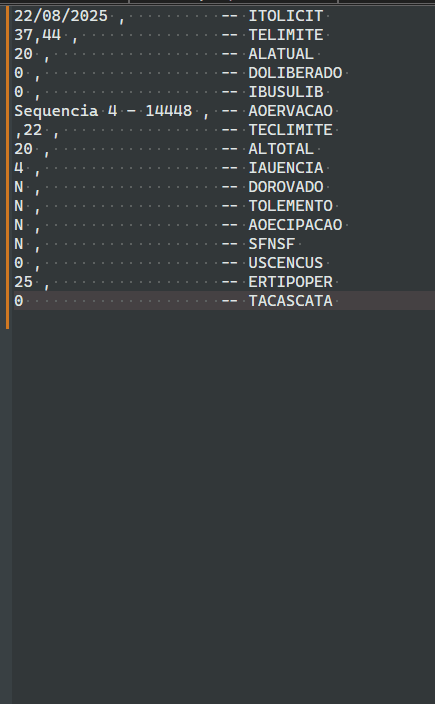Place cursor on the ITOLICIT comment
This screenshot has width=435, height=704.
point(286,16)
